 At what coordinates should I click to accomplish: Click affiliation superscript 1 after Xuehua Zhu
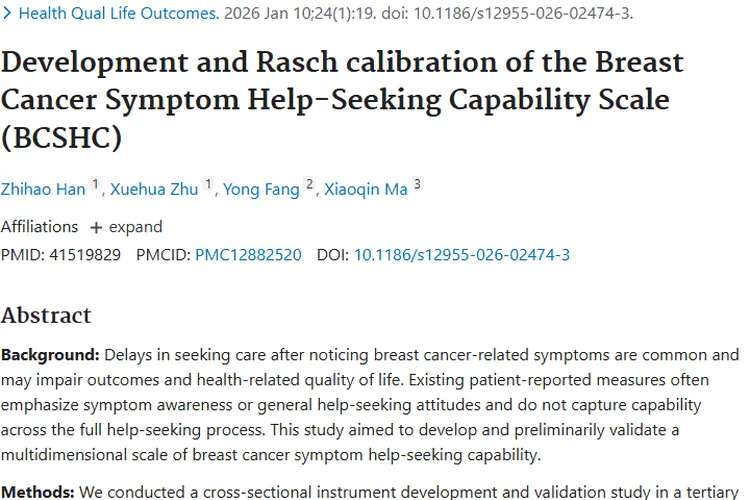tap(209, 185)
